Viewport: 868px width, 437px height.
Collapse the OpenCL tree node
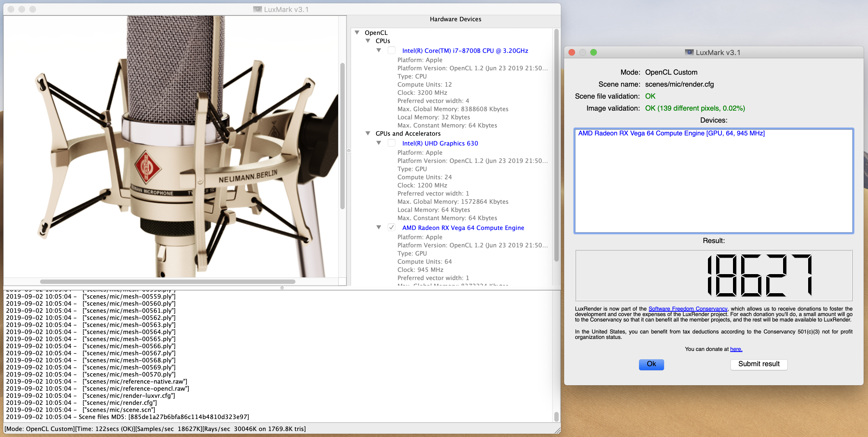coord(357,32)
